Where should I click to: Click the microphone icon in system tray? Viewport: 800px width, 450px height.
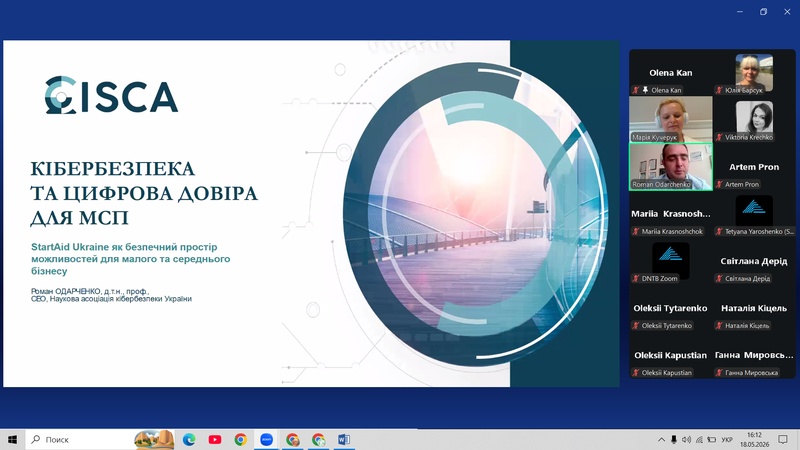[x=673, y=439]
